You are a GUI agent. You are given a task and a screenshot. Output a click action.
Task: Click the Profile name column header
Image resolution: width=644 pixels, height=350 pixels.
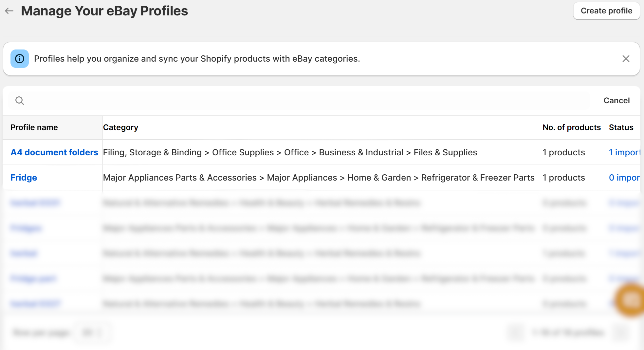point(34,127)
